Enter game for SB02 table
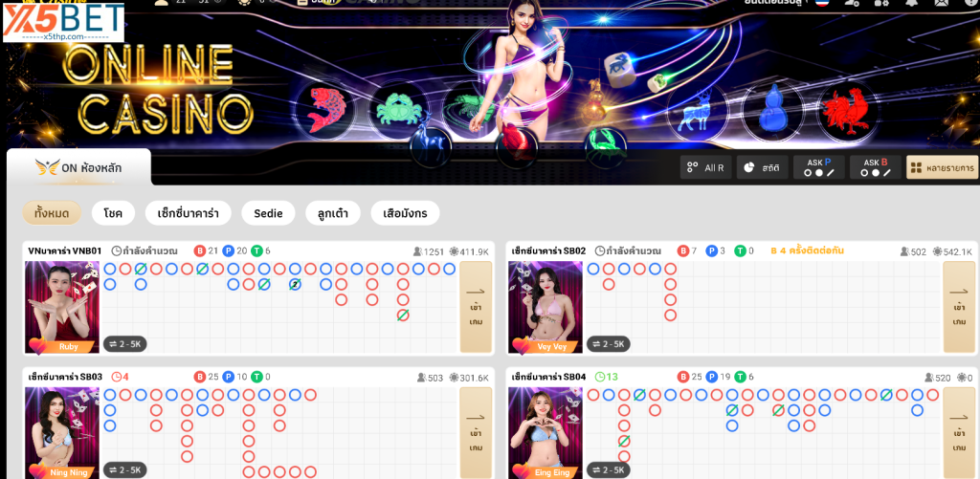The height and width of the screenshot is (479, 980). click(959, 307)
